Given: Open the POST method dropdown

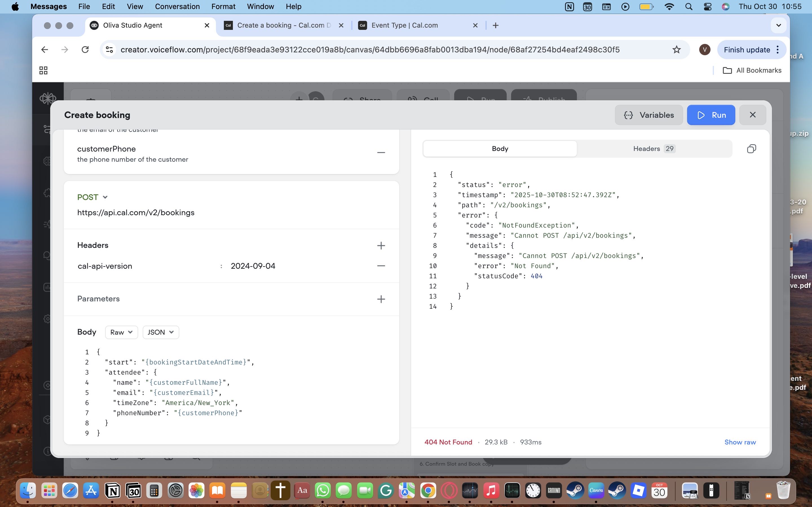Looking at the screenshot, I should pyautogui.click(x=92, y=197).
